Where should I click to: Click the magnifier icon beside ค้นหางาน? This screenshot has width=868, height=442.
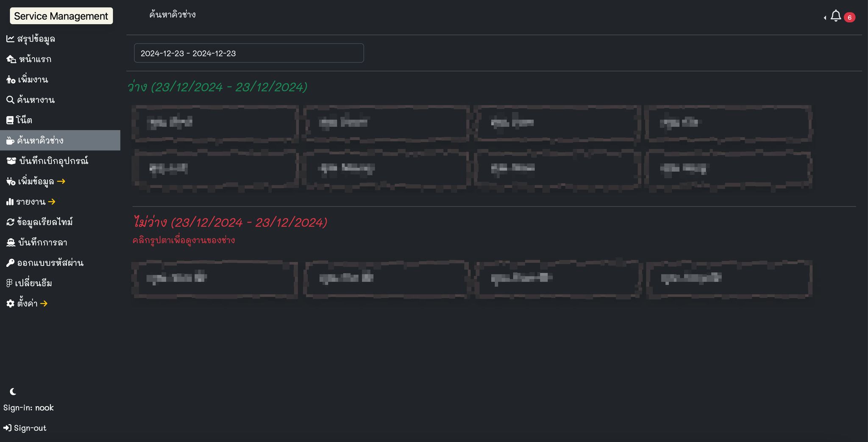pos(10,100)
